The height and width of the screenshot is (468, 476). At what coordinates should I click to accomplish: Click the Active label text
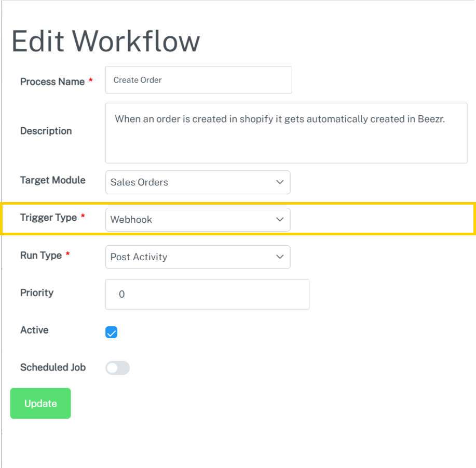point(34,330)
